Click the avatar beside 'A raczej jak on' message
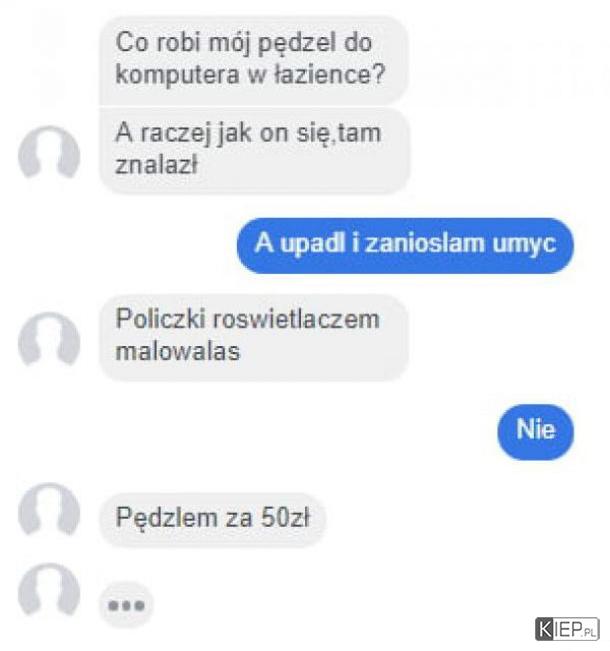610x651 pixels. (x=49, y=154)
